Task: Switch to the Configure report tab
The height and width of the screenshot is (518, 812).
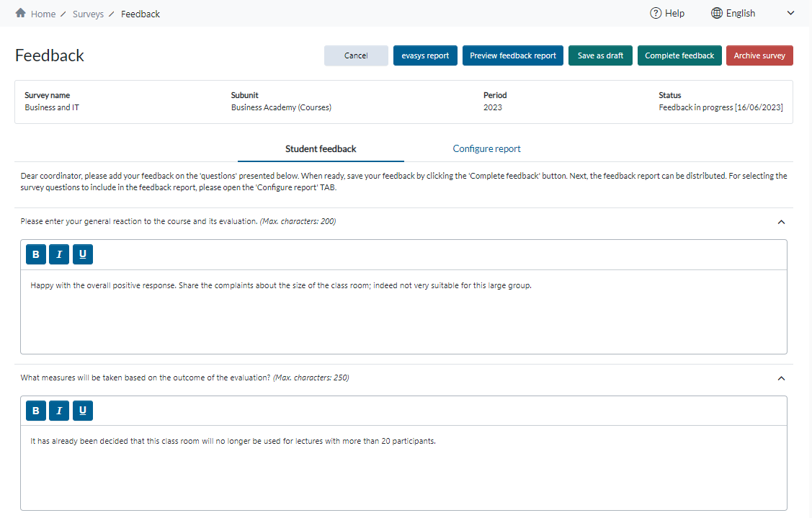Action: point(486,148)
